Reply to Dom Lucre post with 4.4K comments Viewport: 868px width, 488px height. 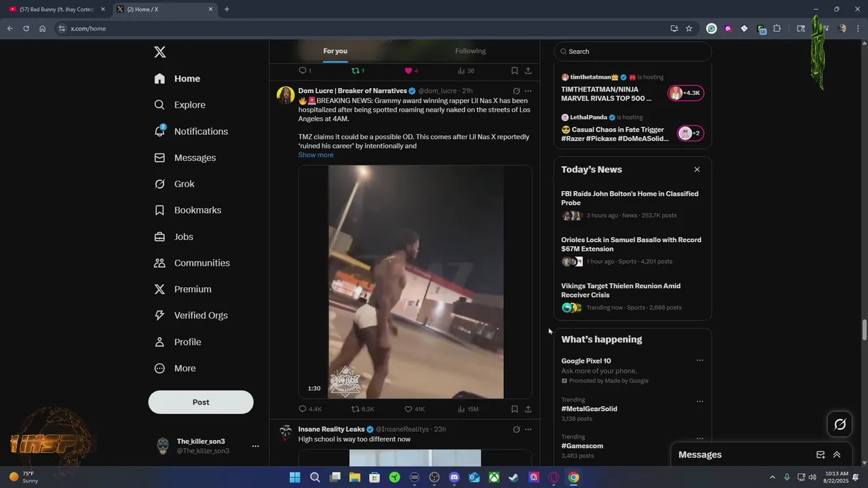point(310,409)
